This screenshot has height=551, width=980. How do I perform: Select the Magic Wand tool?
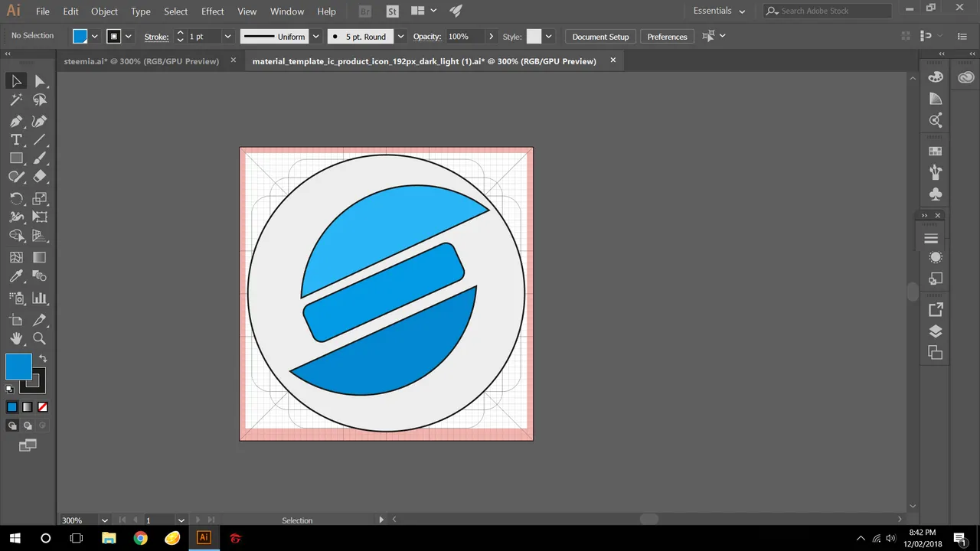[x=16, y=100]
